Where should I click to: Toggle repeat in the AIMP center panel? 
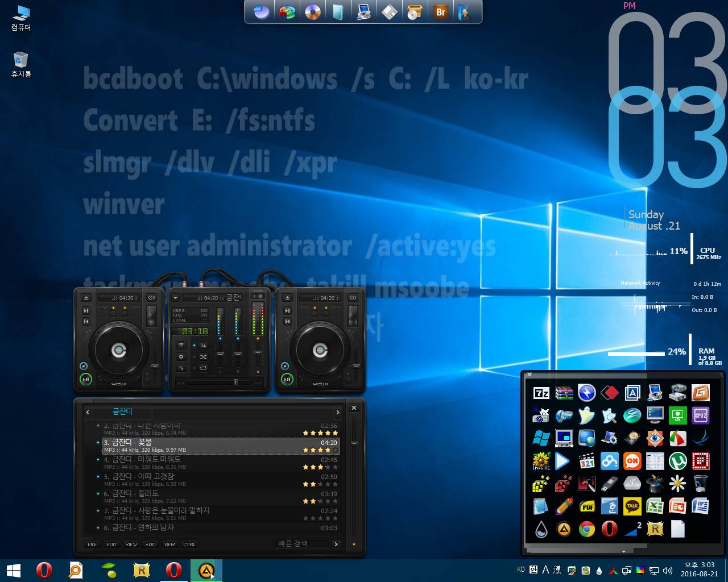tap(203, 368)
